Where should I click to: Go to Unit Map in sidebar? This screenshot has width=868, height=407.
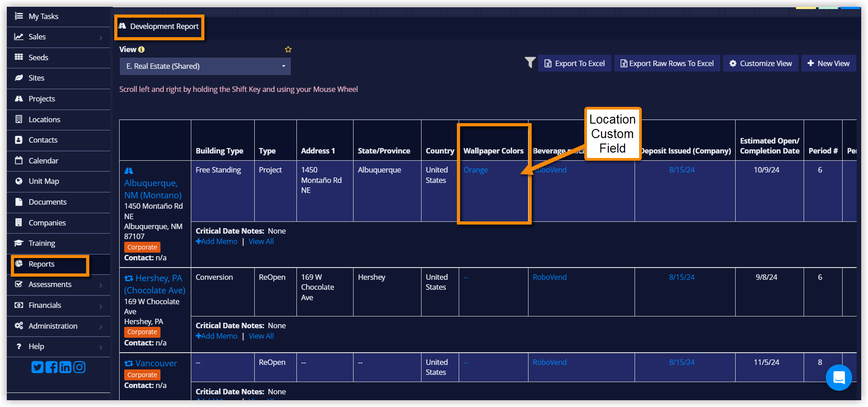click(x=44, y=182)
